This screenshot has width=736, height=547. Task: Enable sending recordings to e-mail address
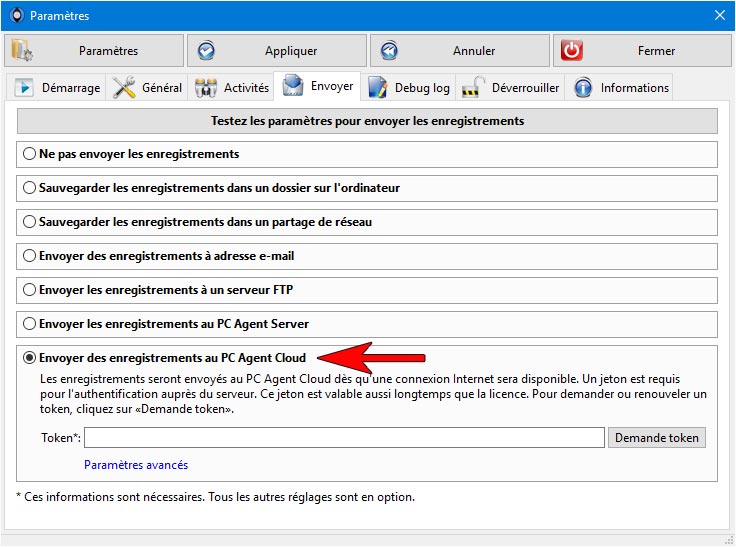coord(29,256)
